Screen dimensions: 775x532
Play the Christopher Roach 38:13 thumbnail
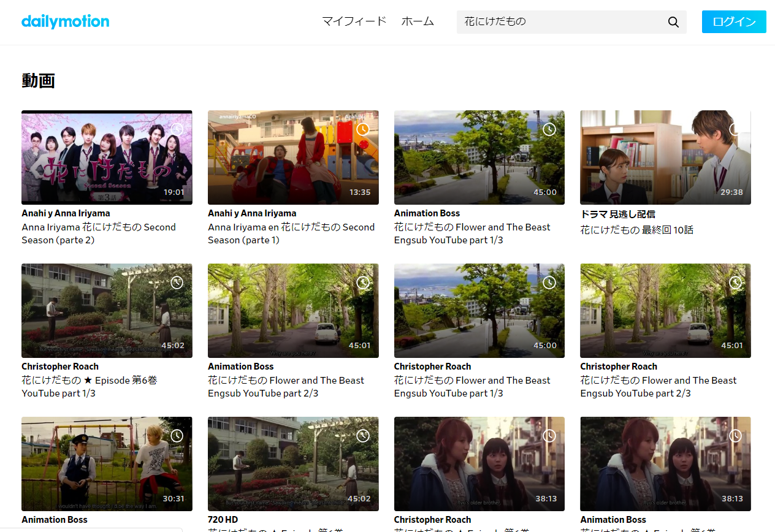click(x=479, y=464)
